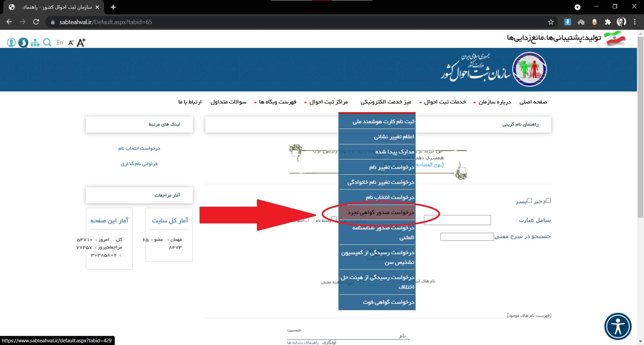Viewport: 644px width, 345px height.
Task: Go to صفحه اصلی in the navigation
Action: (533, 102)
